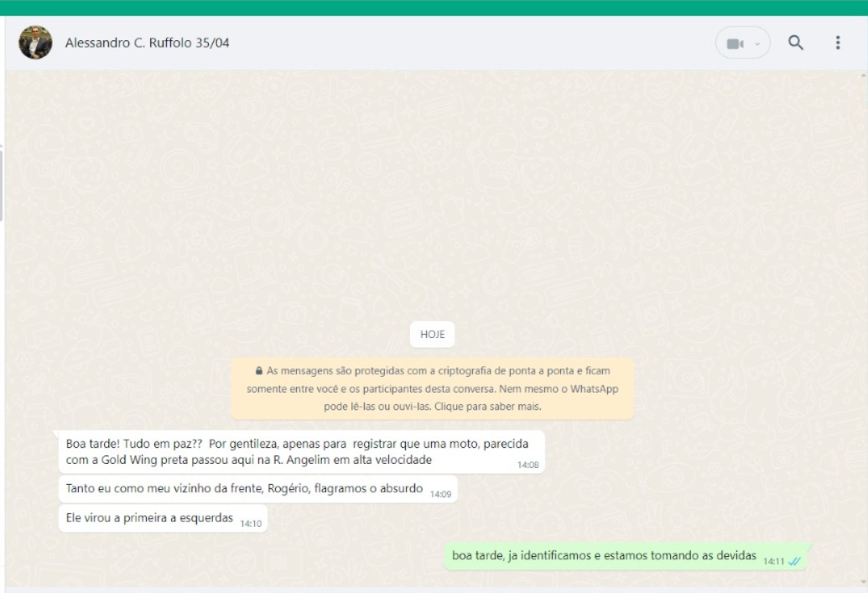Click the scrollbar thumb on the left edge
The image size is (868, 593).
point(2,180)
